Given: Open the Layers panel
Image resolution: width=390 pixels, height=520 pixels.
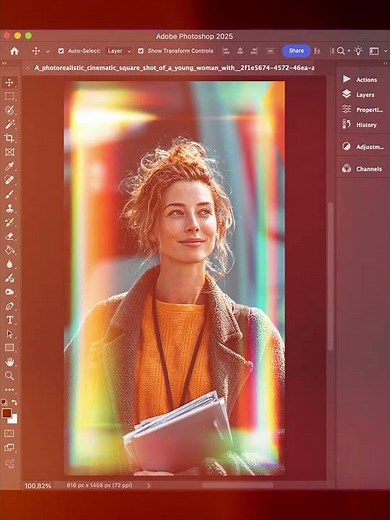Looking at the screenshot, I should pos(359,95).
